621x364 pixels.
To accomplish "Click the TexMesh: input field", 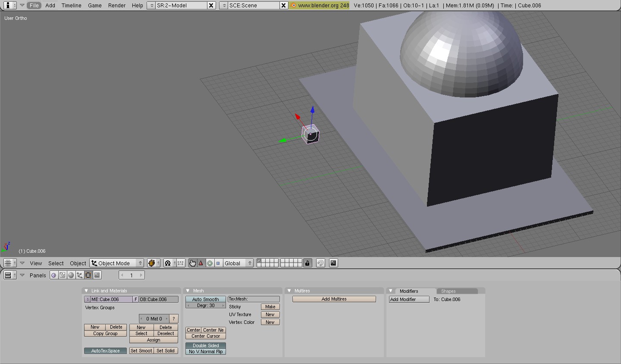I will point(254,299).
